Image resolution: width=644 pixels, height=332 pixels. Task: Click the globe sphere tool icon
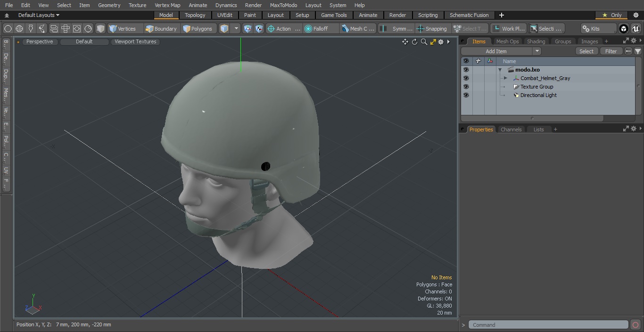point(19,29)
